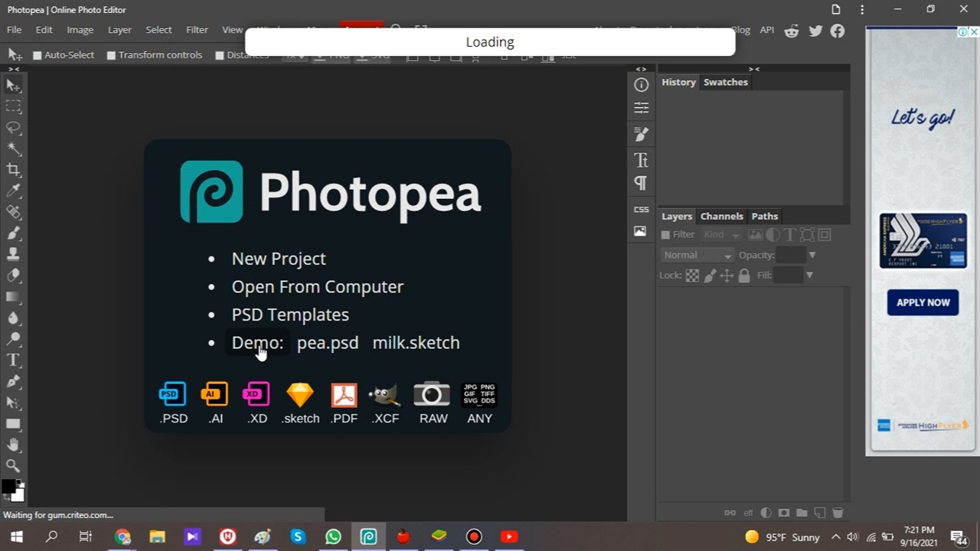980x551 pixels.
Task: Open the CSS panel icon
Action: [x=641, y=209]
